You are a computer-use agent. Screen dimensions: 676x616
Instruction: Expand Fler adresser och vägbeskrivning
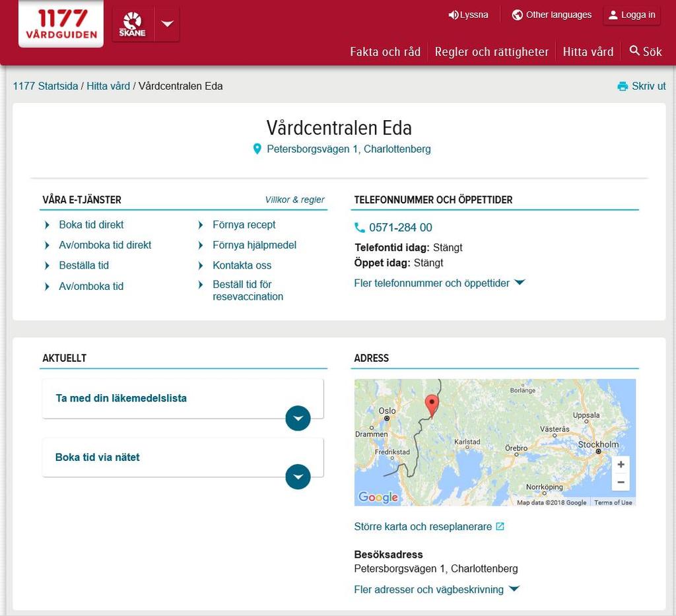pos(437,590)
